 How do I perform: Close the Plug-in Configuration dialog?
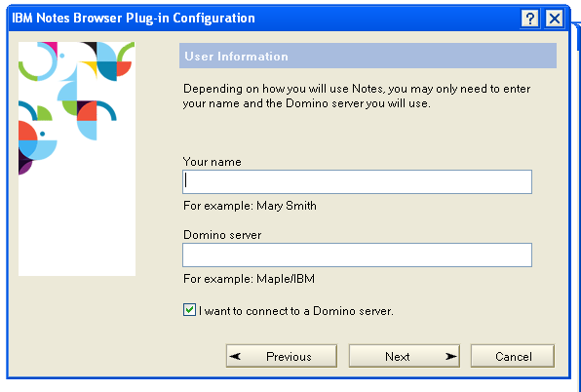555,18
